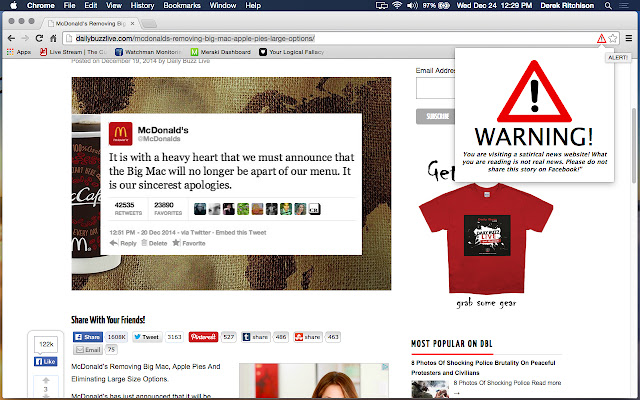Open the Apps bookmarks shortcut
The image size is (640, 400).
tap(19, 52)
